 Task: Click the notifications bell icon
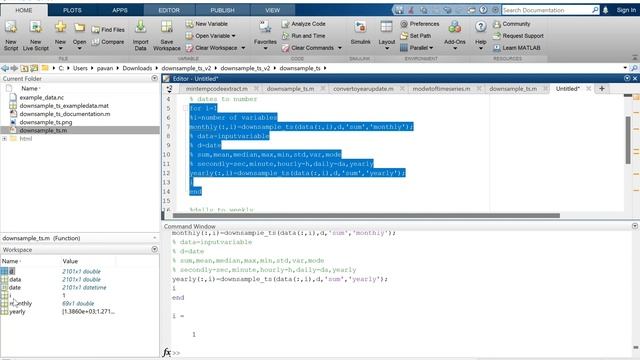tap(605, 10)
